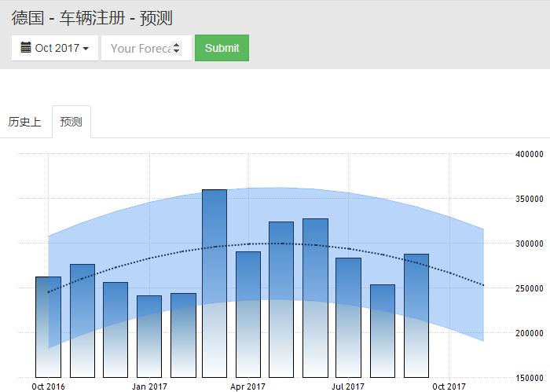Screen dimensions: 550x392
Task: Click the forecast field spinner arrows
Action: tap(177, 48)
